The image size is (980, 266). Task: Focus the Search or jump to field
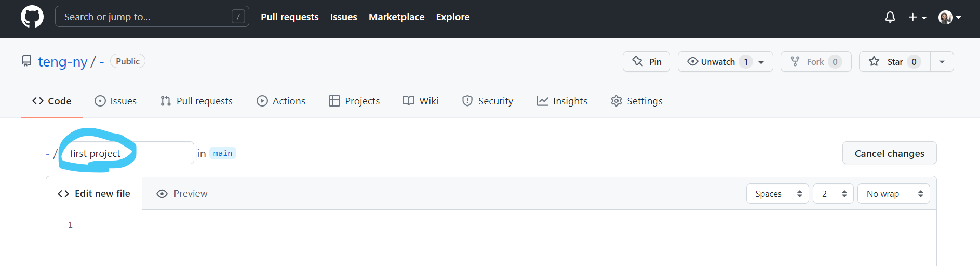coord(152,17)
